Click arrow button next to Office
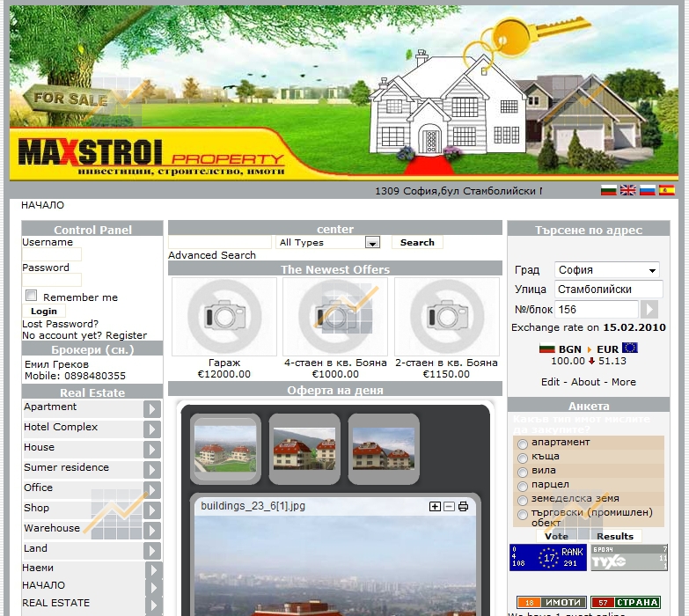689x616 pixels. coord(152,490)
